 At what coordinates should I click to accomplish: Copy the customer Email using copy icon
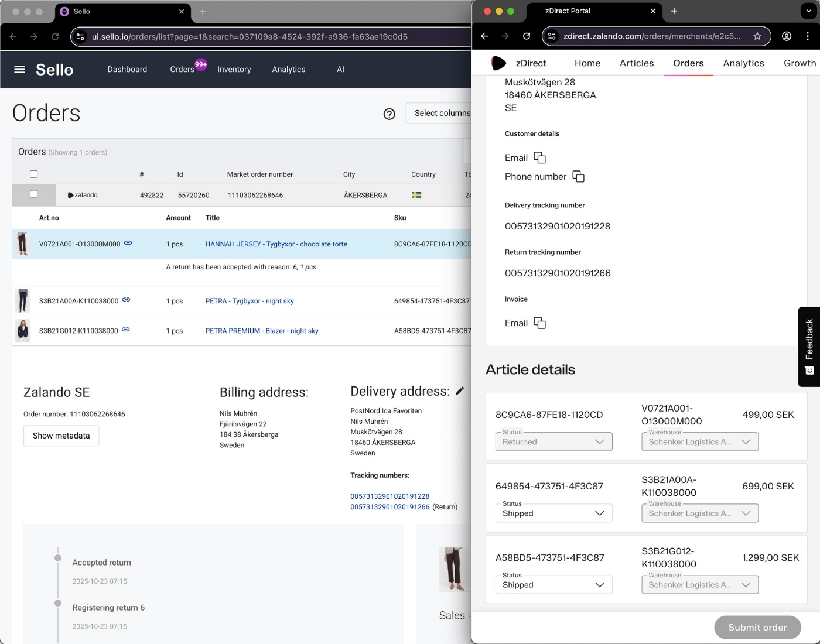click(x=539, y=157)
